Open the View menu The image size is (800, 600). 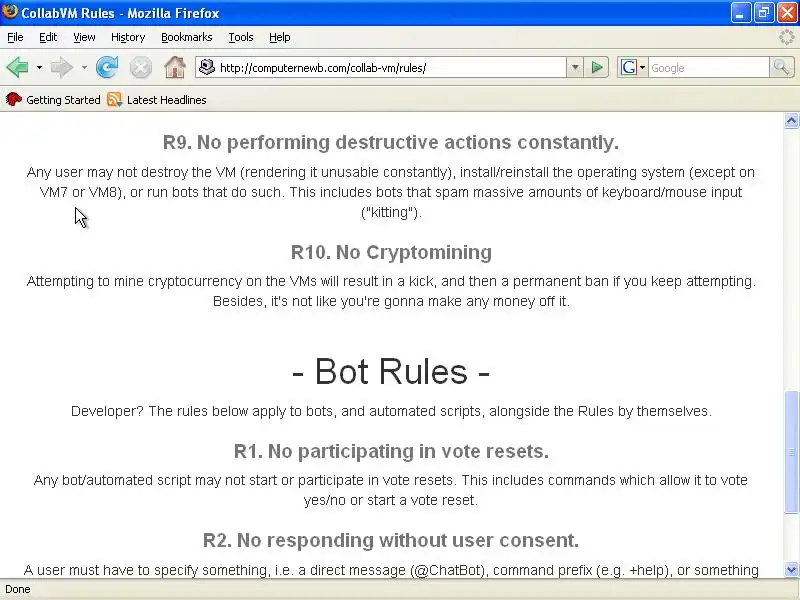pyautogui.click(x=84, y=37)
